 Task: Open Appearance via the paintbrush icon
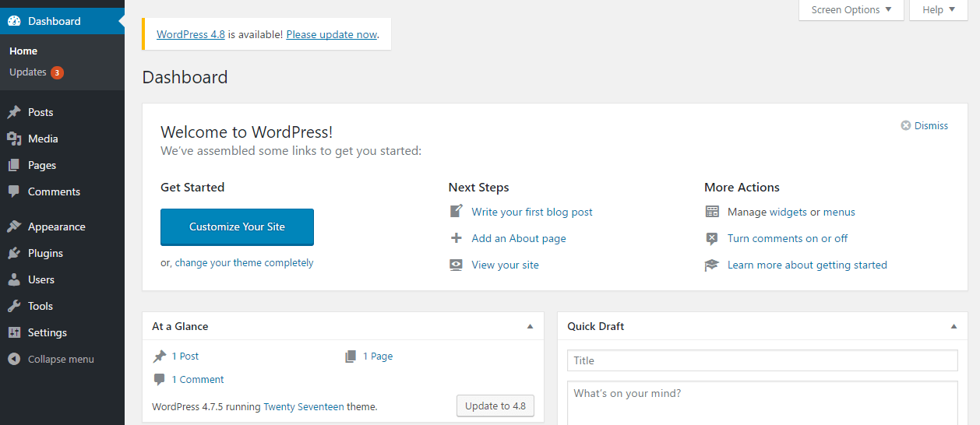(x=14, y=227)
